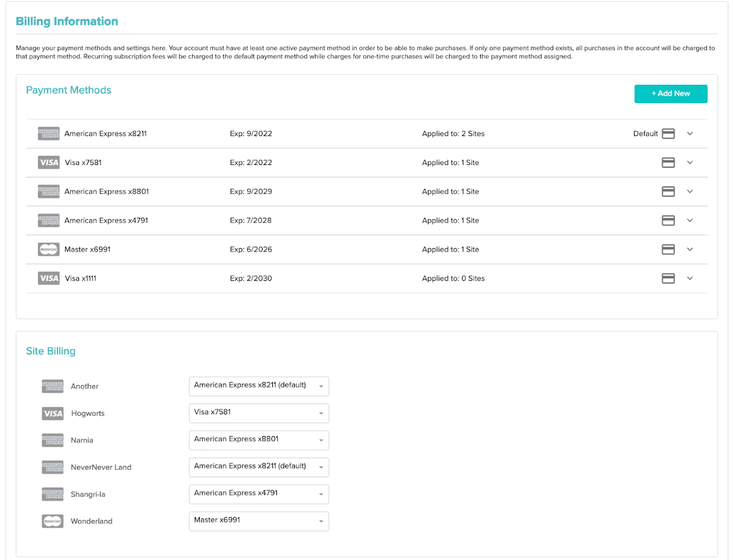Click the Shangri-la site name
Viewport: 733px width, 560px height.
(88, 494)
